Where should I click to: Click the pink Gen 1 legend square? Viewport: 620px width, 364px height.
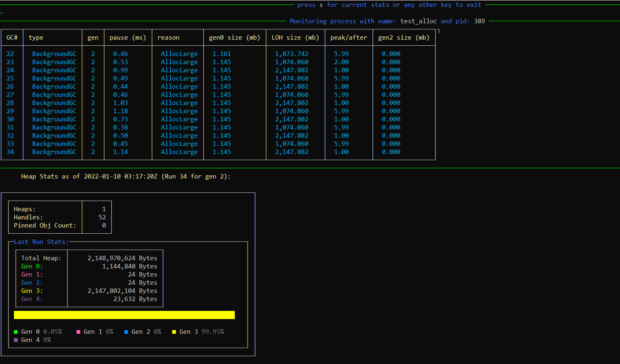[x=79, y=332]
